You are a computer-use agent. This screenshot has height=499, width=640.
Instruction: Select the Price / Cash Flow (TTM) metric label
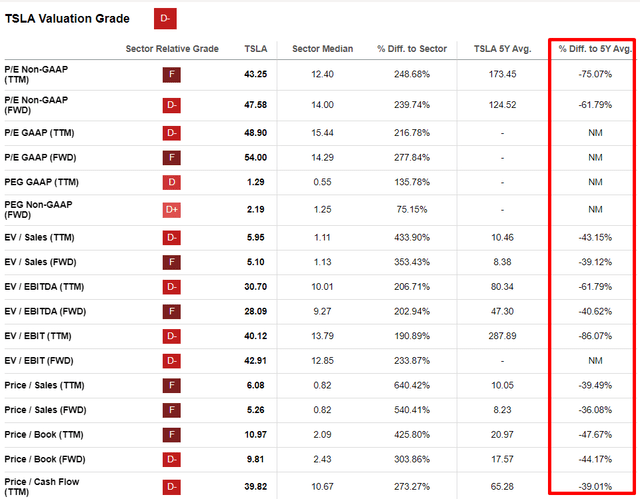tap(42, 487)
